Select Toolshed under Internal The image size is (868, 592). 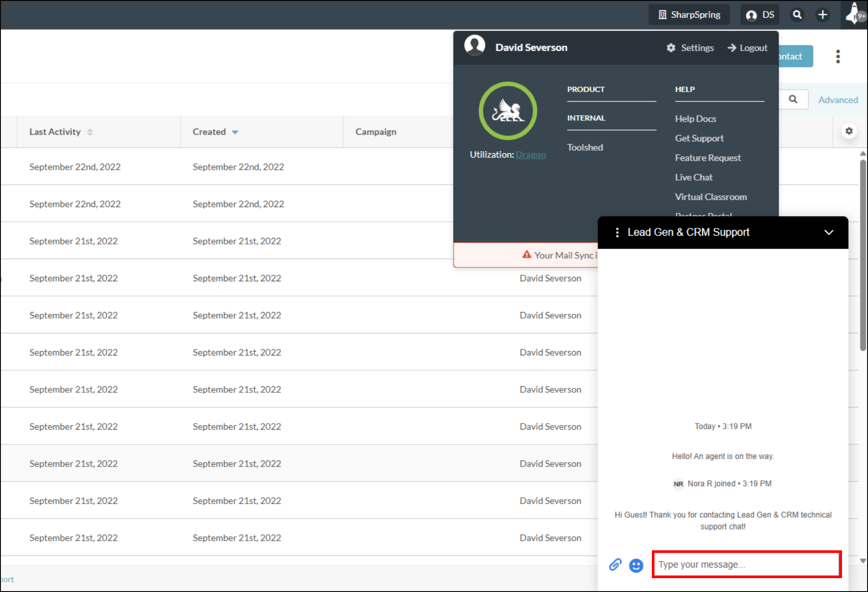pyautogui.click(x=585, y=148)
